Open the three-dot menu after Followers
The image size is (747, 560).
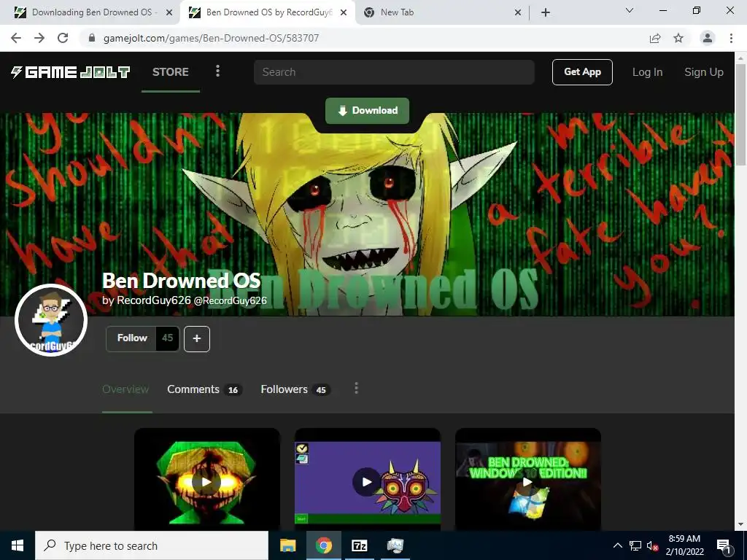point(356,389)
